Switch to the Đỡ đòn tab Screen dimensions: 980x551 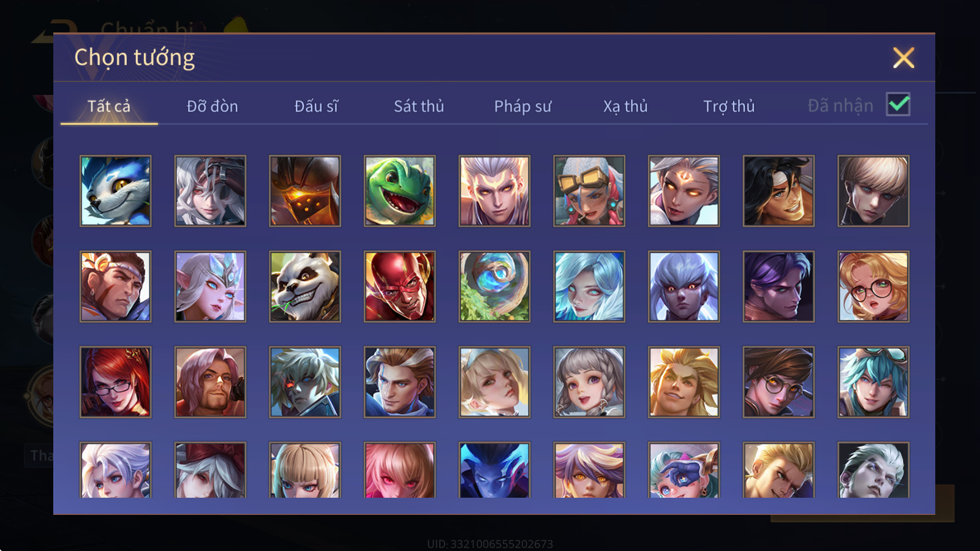[213, 107]
